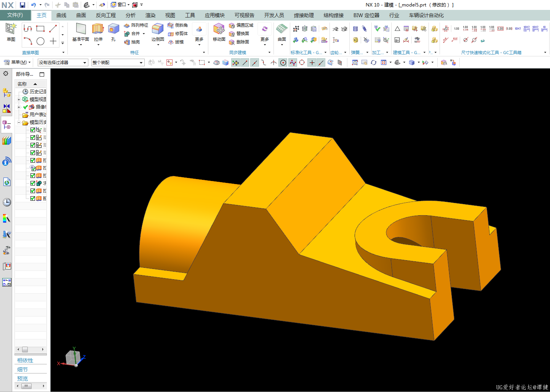Toggle checkbox of second sketch feature row
The width and height of the screenshot is (550, 392).
[x=33, y=145]
